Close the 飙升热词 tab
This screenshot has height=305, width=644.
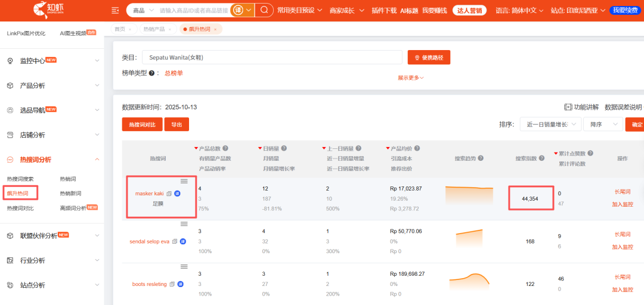(x=215, y=29)
